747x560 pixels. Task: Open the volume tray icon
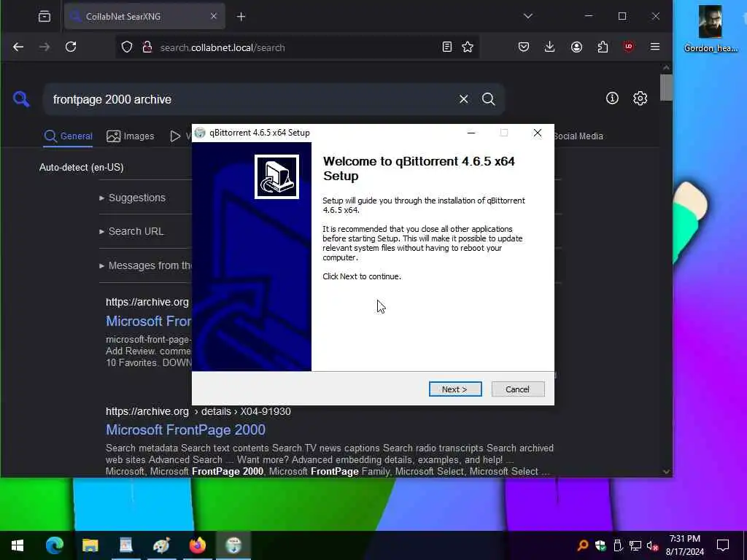(651, 545)
